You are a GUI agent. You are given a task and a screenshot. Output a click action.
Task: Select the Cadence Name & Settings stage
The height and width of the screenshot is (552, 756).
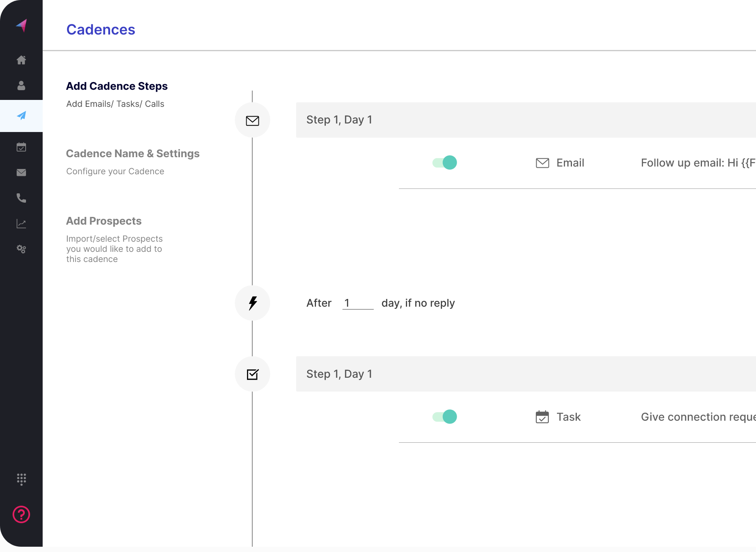133,154
